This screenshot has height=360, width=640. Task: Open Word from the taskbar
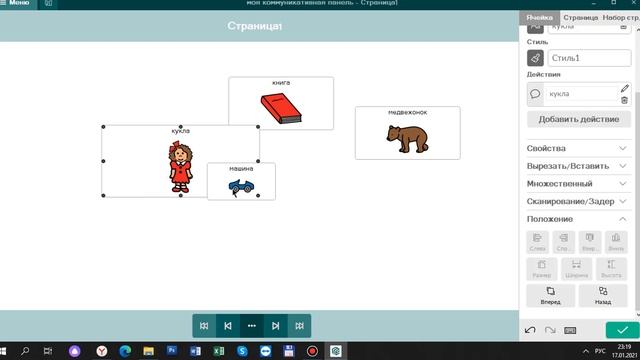coord(196,351)
